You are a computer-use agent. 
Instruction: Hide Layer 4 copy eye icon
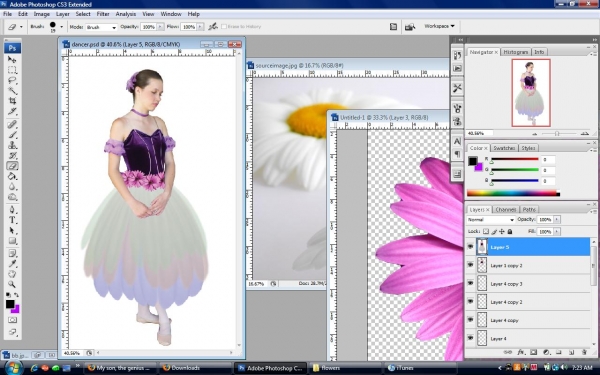tap(470, 320)
